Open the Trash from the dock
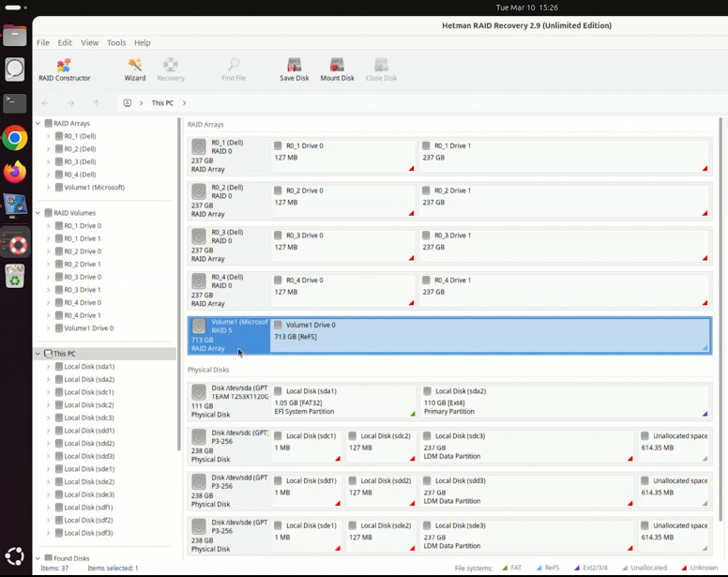The image size is (728, 577). [x=15, y=276]
